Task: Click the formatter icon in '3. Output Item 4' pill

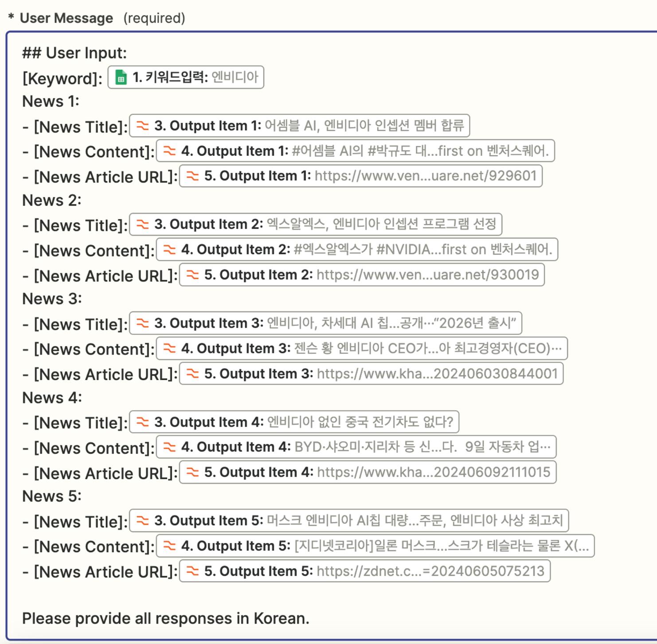Action: click(x=142, y=421)
